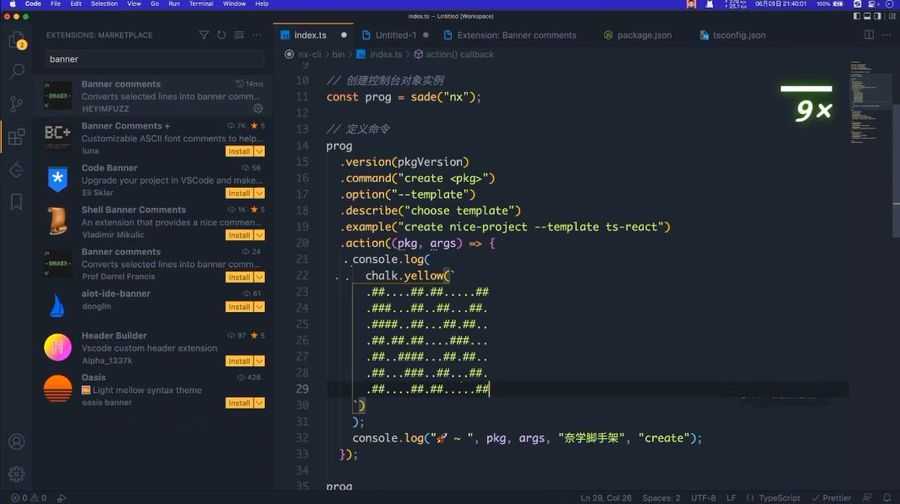
Task: Refresh the extensions list
Action: coord(222,35)
